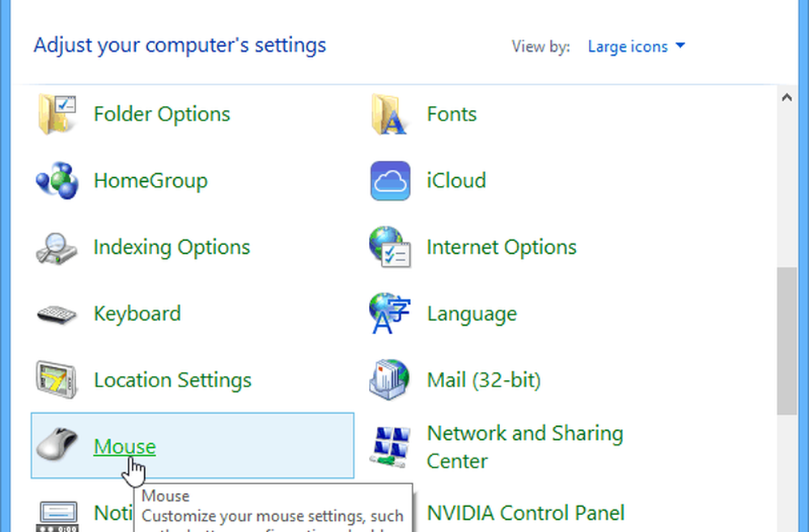Image resolution: width=809 pixels, height=532 pixels.
Task: Click the Fonts folder icon
Action: coord(390,114)
